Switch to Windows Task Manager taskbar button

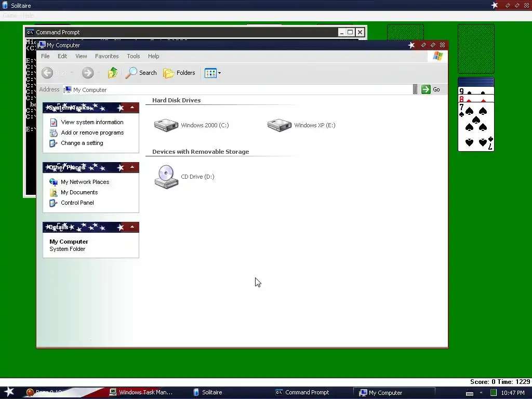click(x=141, y=392)
